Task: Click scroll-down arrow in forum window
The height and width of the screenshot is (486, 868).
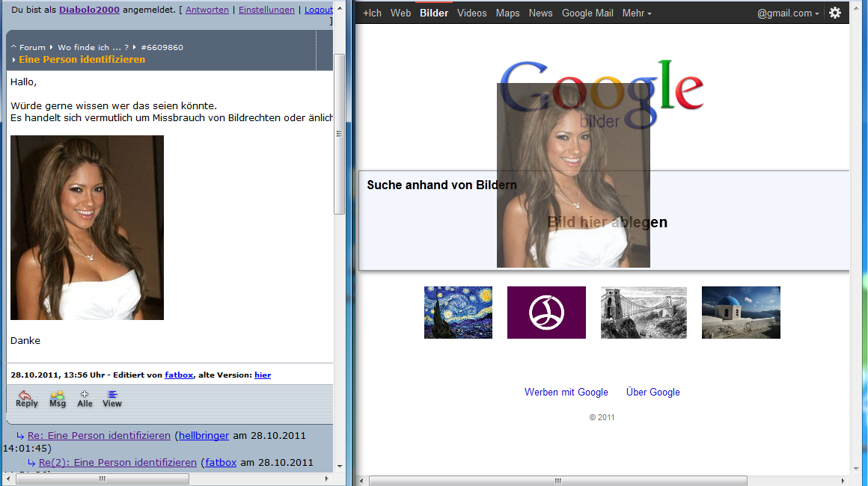Action: pos(339,466)
